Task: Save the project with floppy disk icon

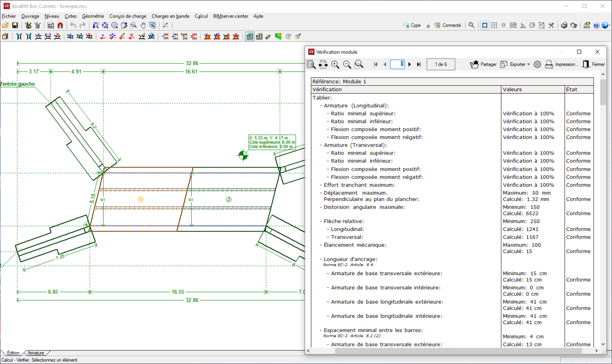Action: (15, 25)
